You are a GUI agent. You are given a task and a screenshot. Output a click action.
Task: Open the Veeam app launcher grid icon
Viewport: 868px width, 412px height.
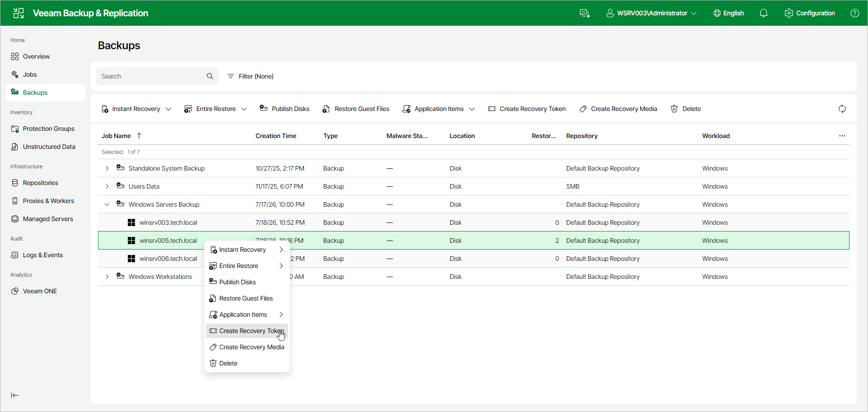(x=19, y=13)
